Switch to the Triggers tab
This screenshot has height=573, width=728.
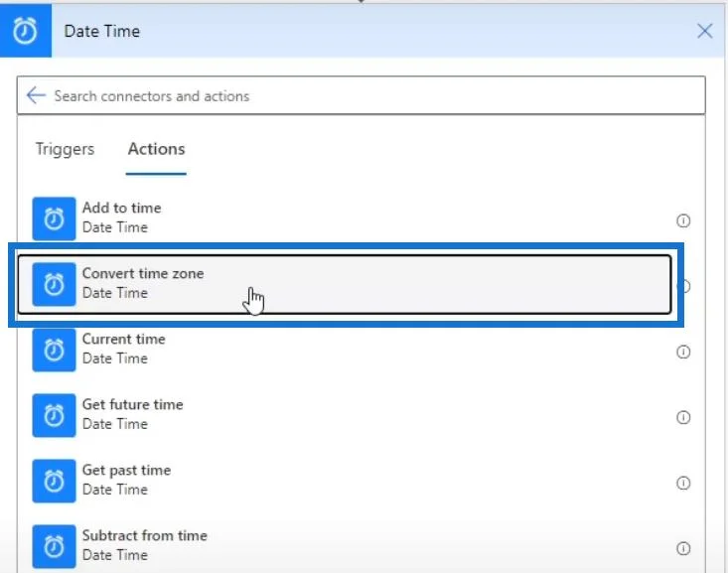coord(65,149)
